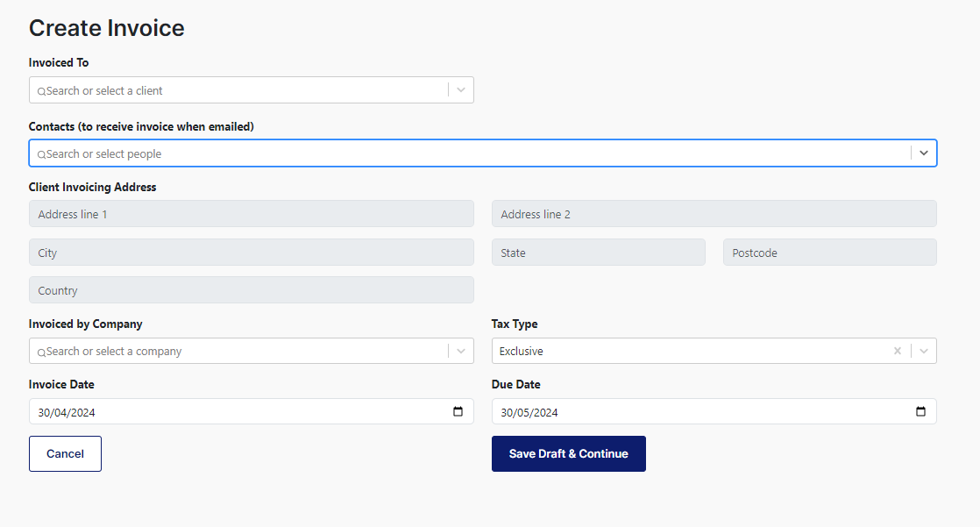
Task: Expand the Tax Type dropdown
Action: (x=923, y=350)
